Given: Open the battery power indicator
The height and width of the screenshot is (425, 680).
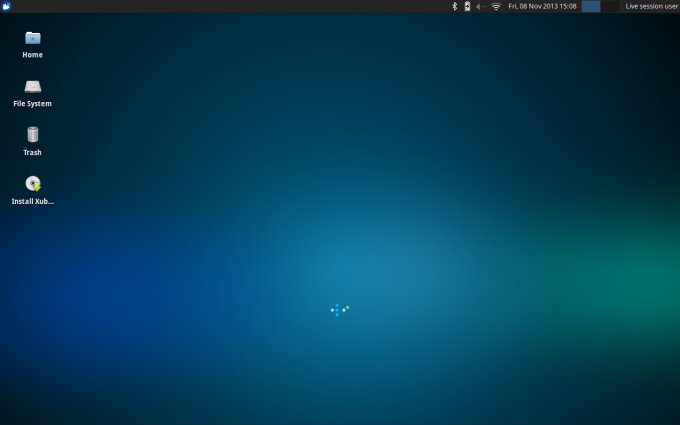Looking at the screenshot, I should pos(467,6).
